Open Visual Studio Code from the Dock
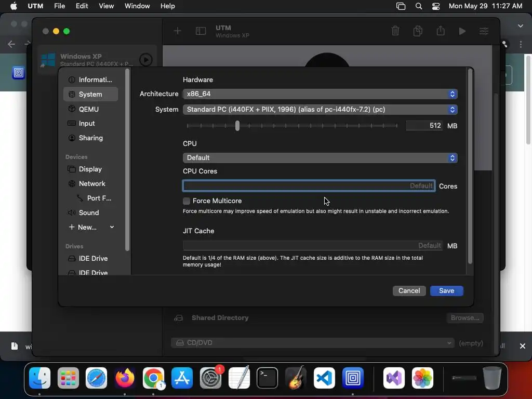This screenshot has height=399, width=532. pyautogui.click(x=324, y=378)
